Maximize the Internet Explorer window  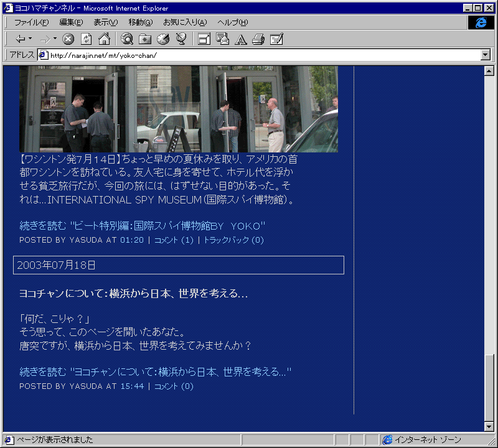coord(477,8)
